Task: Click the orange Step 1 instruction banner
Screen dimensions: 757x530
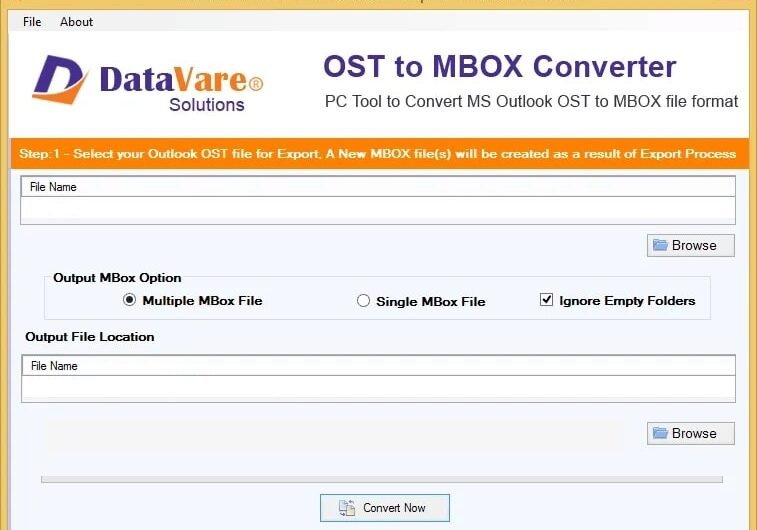Action: pos(378,154)
